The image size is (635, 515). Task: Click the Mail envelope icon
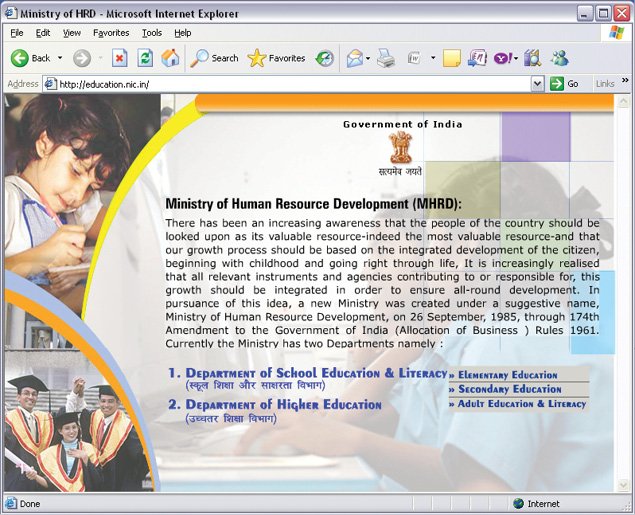(355, 59)
